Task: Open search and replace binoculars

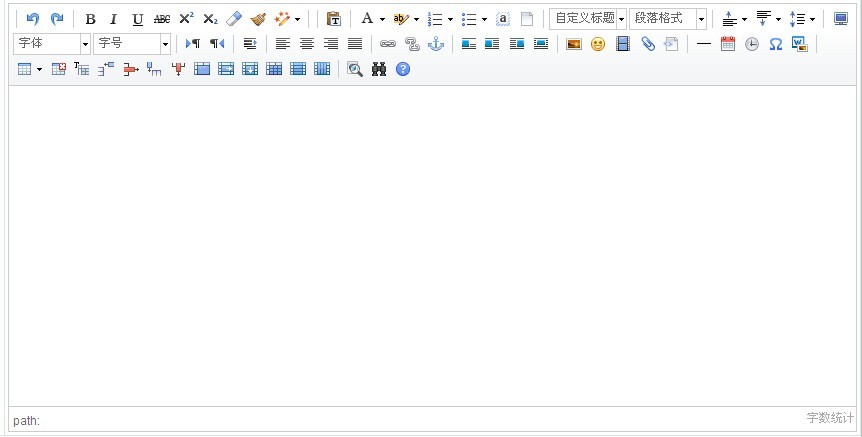Action: pyautogui.click(x=379, y=69)
